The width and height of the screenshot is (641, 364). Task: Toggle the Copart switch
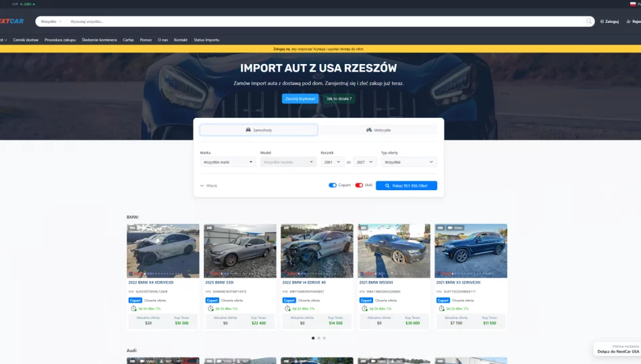pyautogui.click(x=333, y=185)
